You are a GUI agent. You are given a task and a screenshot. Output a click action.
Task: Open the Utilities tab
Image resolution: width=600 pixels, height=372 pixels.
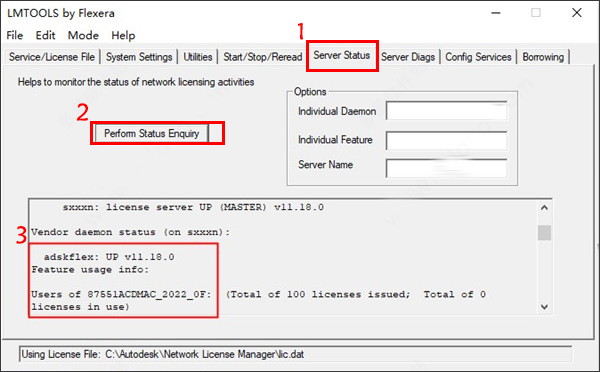pyautogui.click(x=197, y=57)
